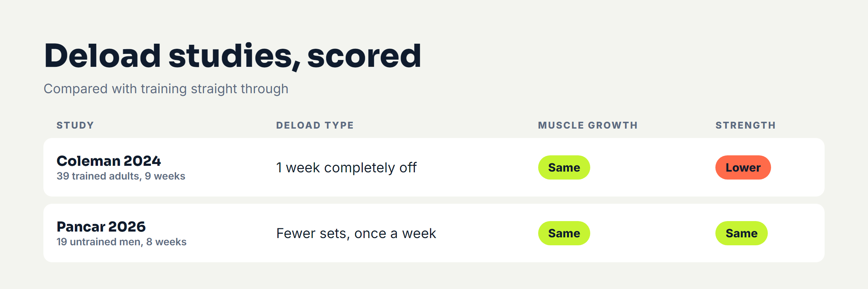Click the red 'Lower' strength badge
868x289 pixels.
tap(743, 168)
